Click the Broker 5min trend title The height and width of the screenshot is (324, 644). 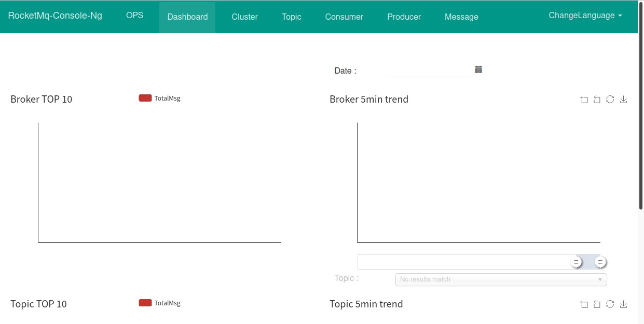click(x=369, y=99)
